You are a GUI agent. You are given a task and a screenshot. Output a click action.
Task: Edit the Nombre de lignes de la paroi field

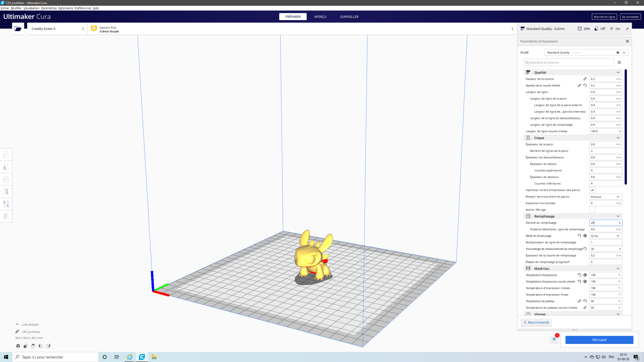coord(606,151)
